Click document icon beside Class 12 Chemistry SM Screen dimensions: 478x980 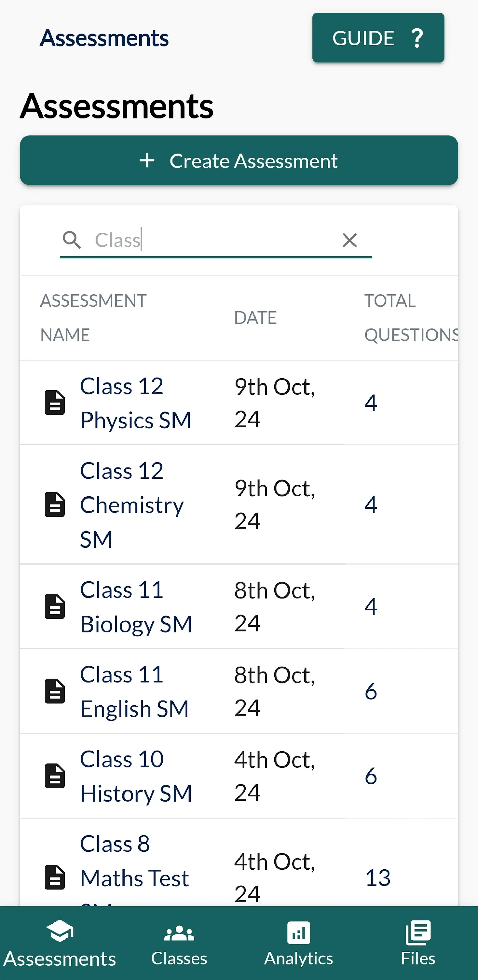coord(55,504)
